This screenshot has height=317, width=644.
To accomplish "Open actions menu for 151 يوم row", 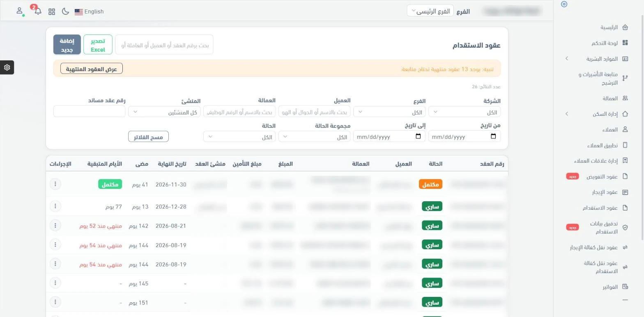I will click(x=55, y=303).
